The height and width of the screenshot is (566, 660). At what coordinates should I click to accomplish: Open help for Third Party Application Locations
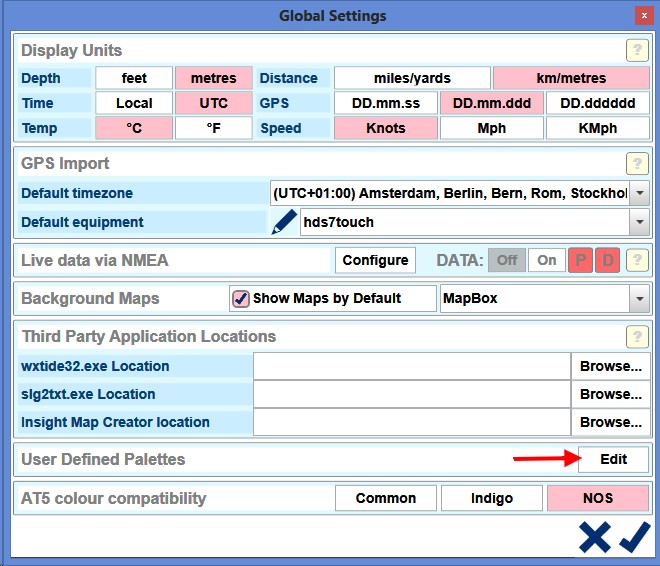click(x=637, y=337)
